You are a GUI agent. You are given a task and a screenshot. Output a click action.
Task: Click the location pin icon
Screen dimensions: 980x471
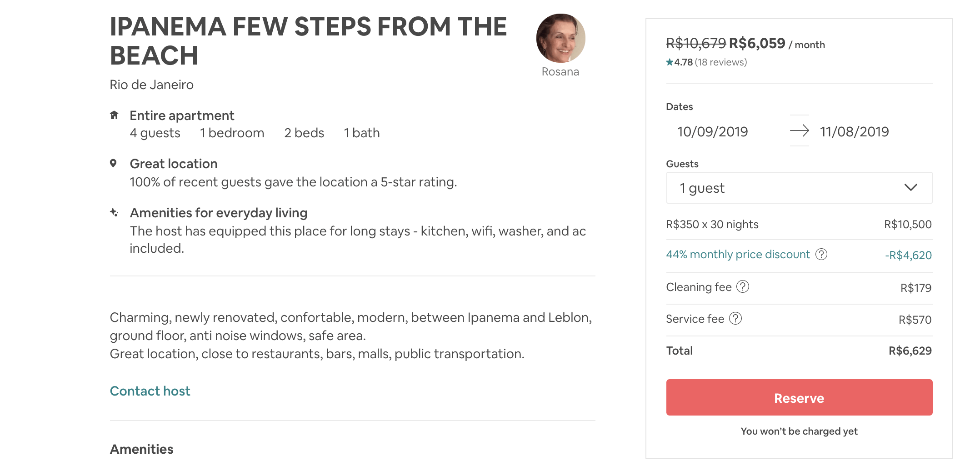coord(113,163)
